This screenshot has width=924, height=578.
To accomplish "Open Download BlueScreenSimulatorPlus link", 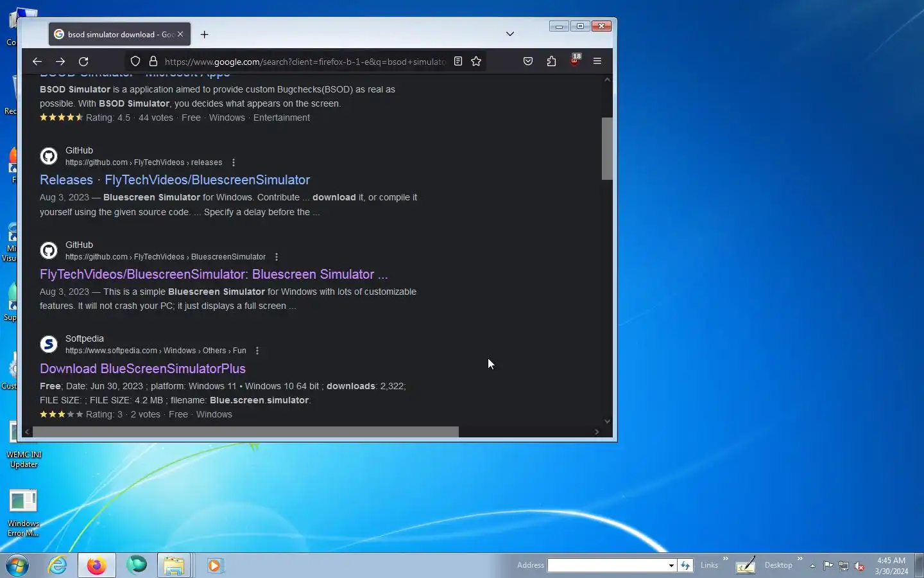I will point(142,369).
